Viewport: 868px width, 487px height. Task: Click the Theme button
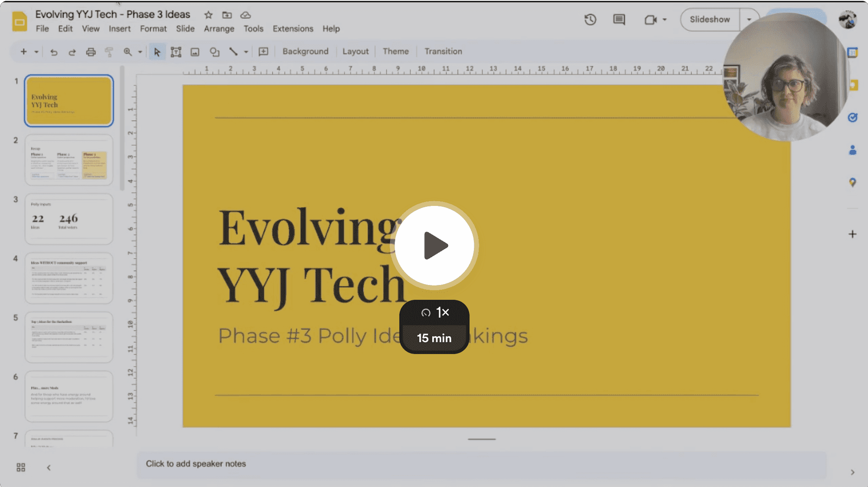395,51
